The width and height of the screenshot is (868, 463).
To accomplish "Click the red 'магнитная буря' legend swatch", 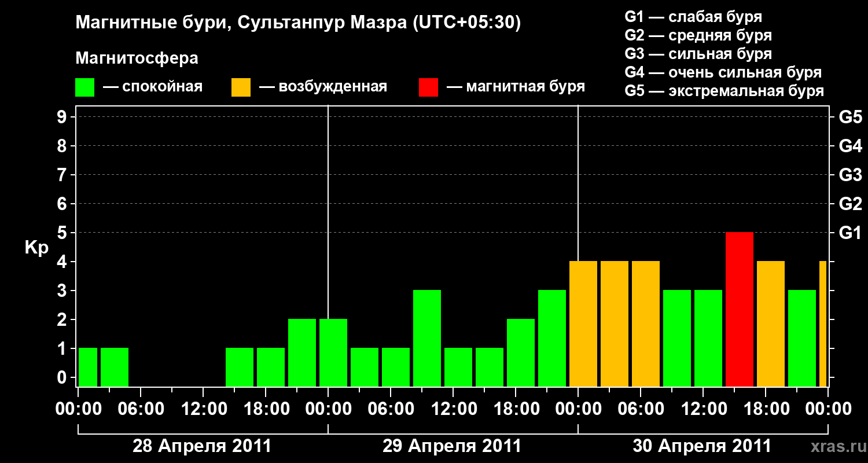I will 429,87.
